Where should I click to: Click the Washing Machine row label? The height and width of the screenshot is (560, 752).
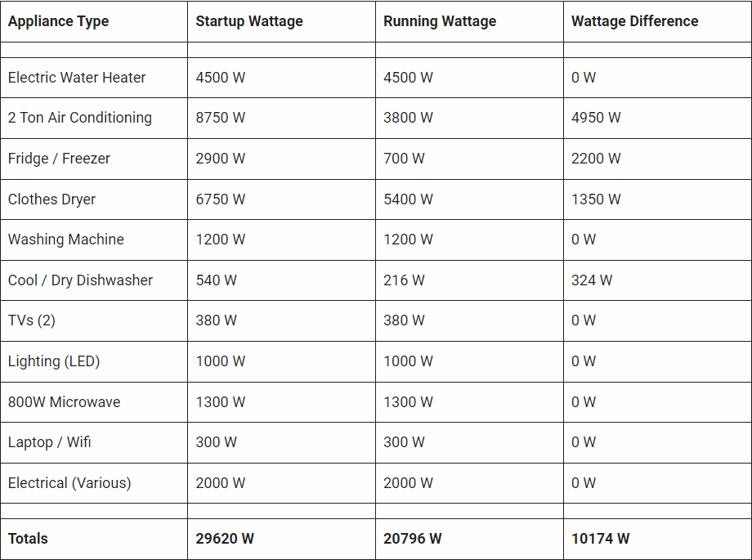[x=66, y=240]
